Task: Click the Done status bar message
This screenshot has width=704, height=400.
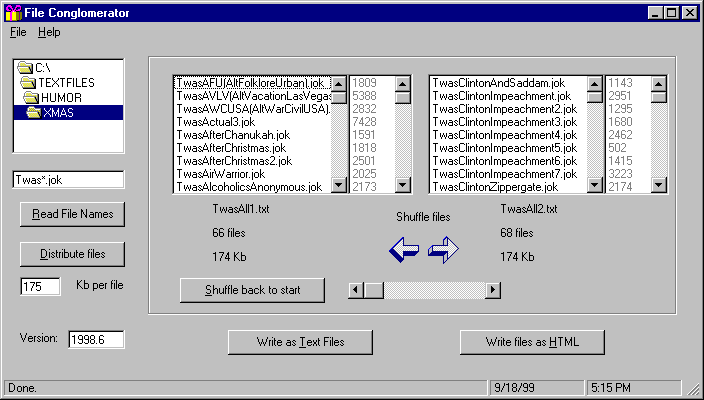Action: [22, 388]
